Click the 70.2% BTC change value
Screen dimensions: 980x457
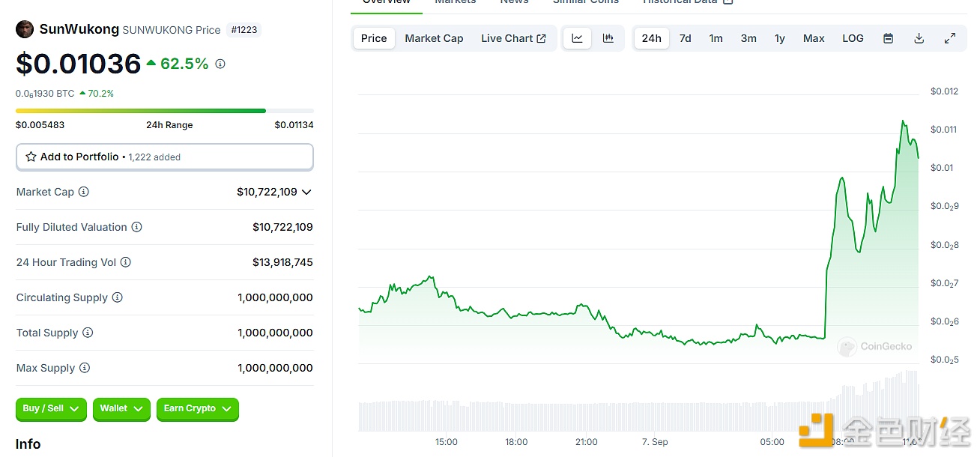click(101, 94)
